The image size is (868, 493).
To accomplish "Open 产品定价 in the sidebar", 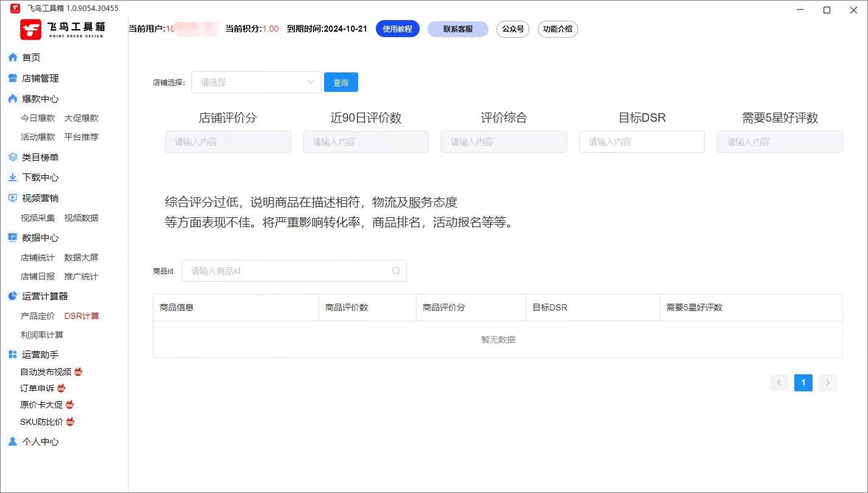I will (x=38, y=316).
